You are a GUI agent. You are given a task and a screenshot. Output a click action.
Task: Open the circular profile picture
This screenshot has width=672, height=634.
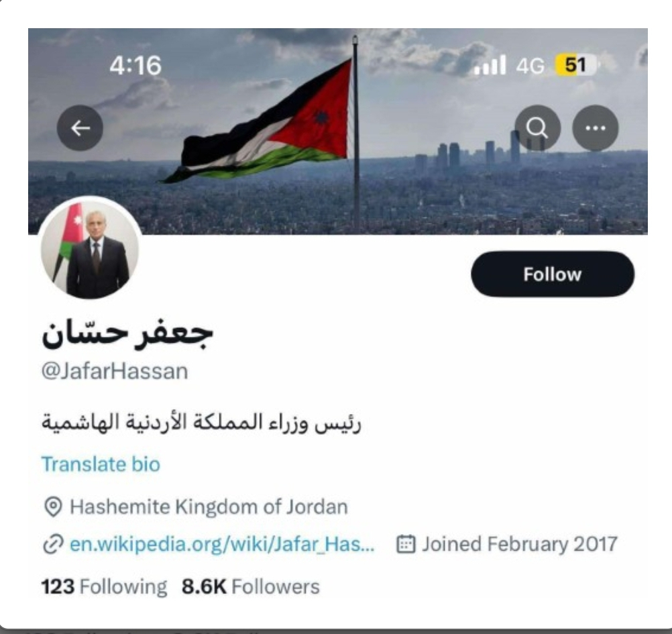[90, 249]
